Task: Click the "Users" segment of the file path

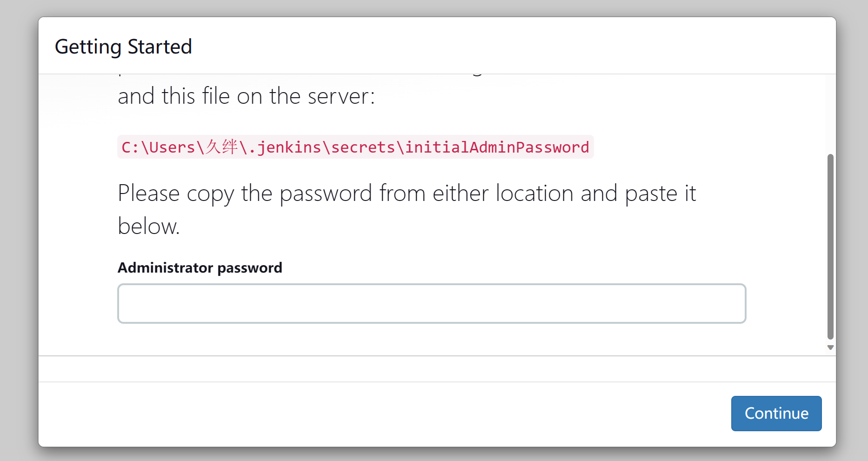Action: point(172,147)
